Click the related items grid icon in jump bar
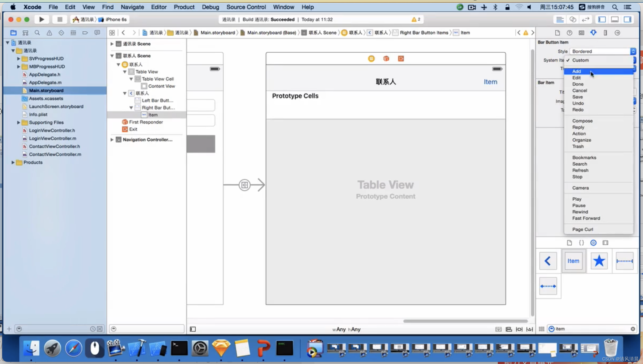The height and width of the screenshot is (364, 643). pyautogui.click(x=112, y=33)
